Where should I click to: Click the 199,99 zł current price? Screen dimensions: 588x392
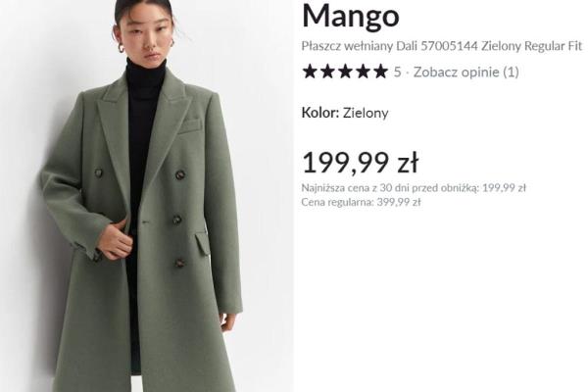360,163
